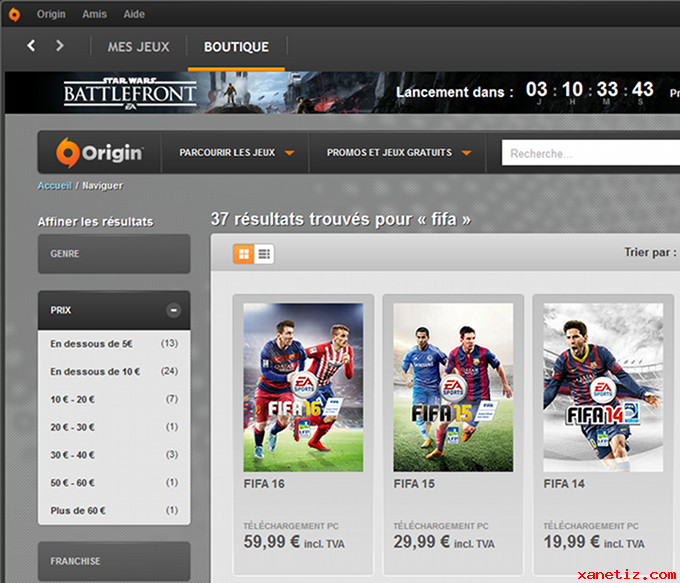Click the FIFA 15 title
This screenshot has width=680, height=583.
pyautogui.click(x=414, y=484)
